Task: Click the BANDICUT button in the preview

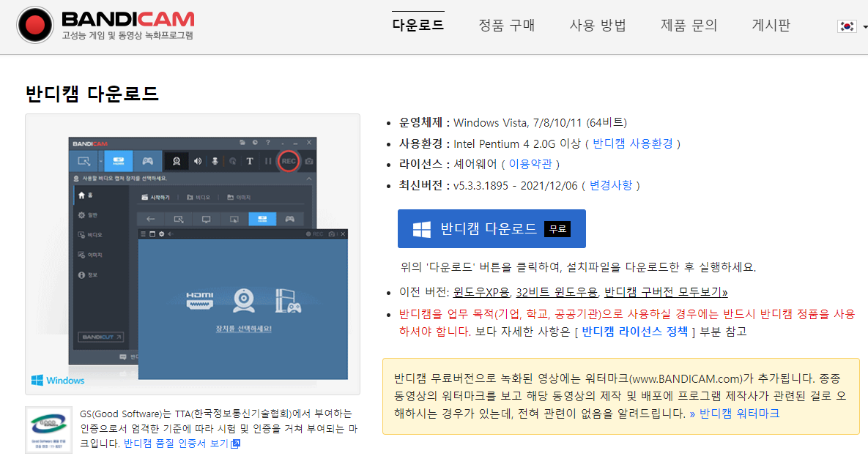Action: pyautogui.click(x=101, y=337)
